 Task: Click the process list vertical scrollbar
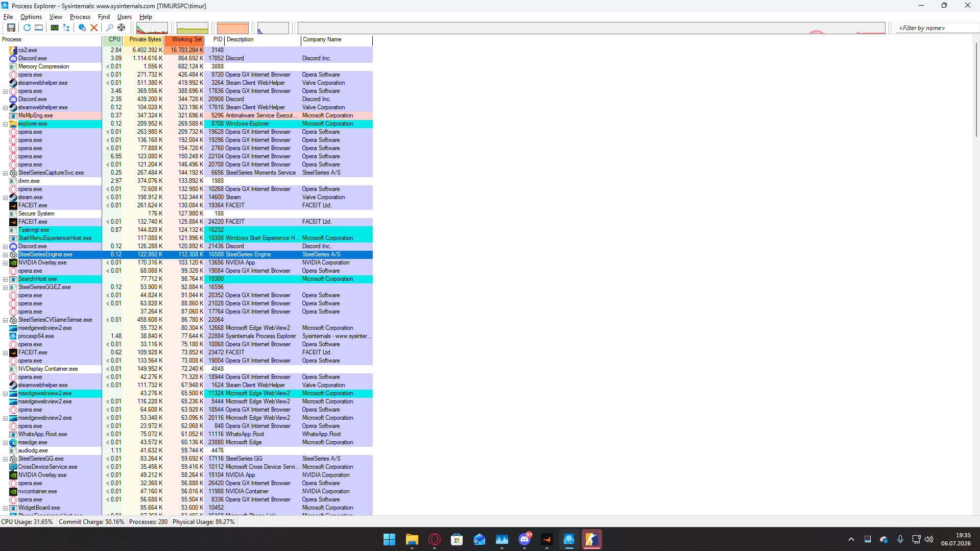click(976, 90)
